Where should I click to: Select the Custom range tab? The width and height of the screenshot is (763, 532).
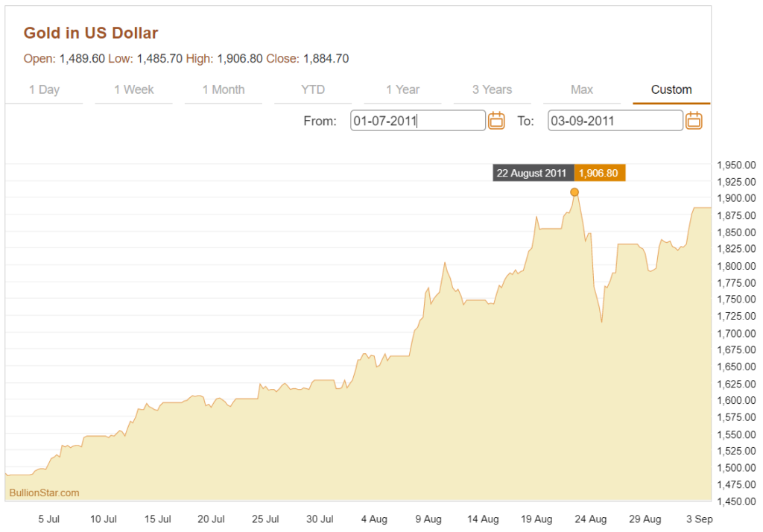(671, 89)
